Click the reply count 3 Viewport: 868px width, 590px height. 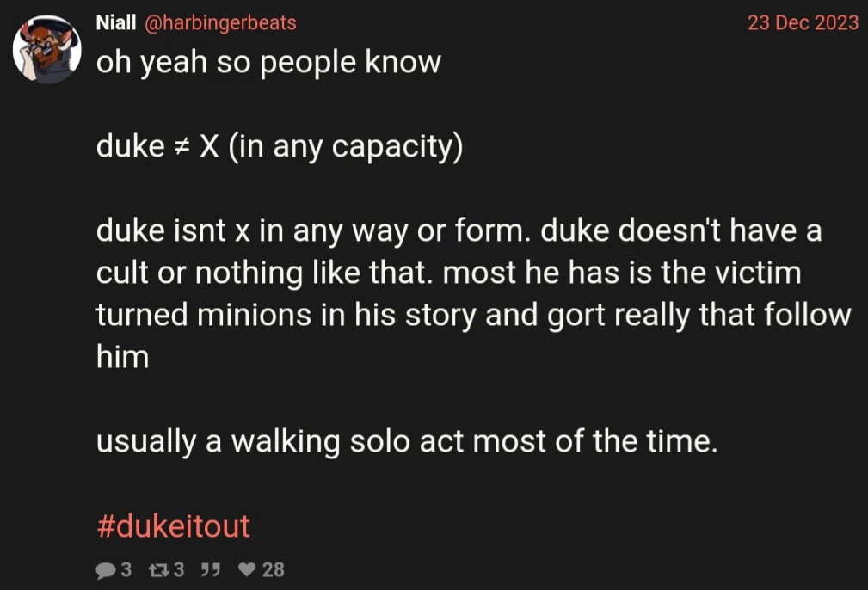point(126,569)
